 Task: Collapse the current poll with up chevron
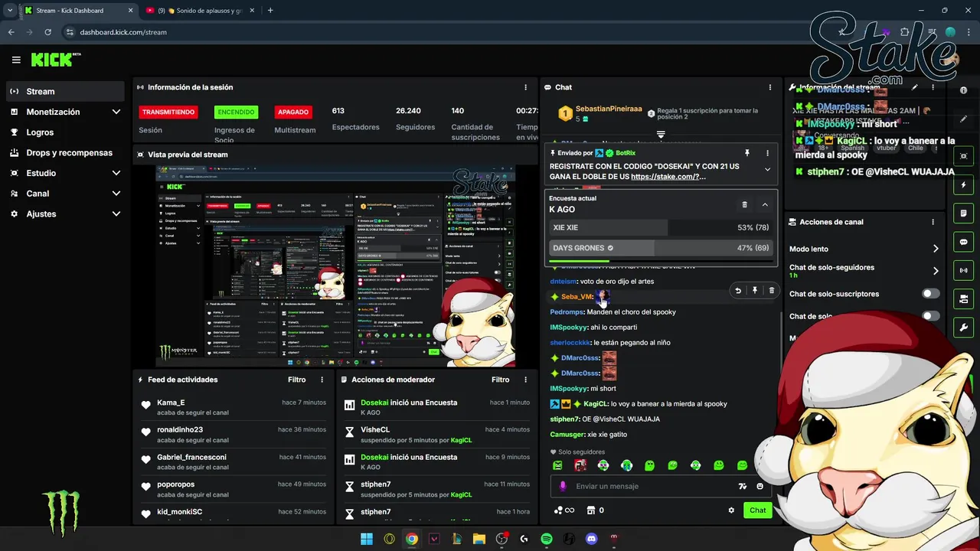click(765, 204)
